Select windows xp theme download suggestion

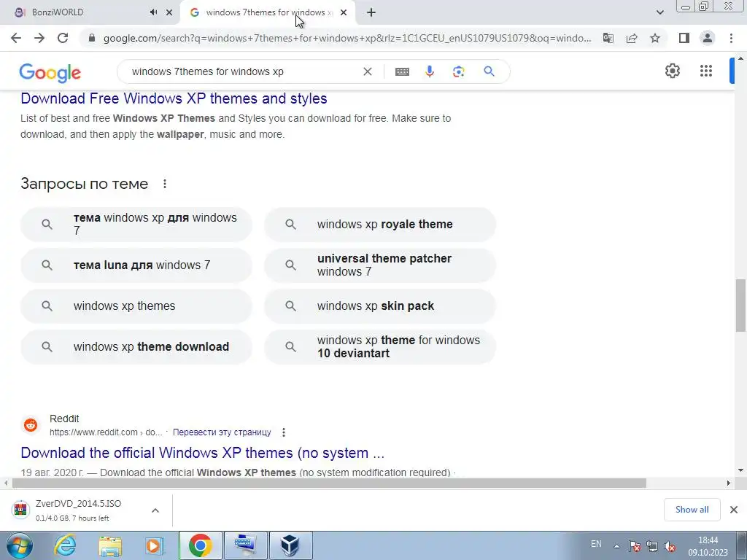click(136, 347)
